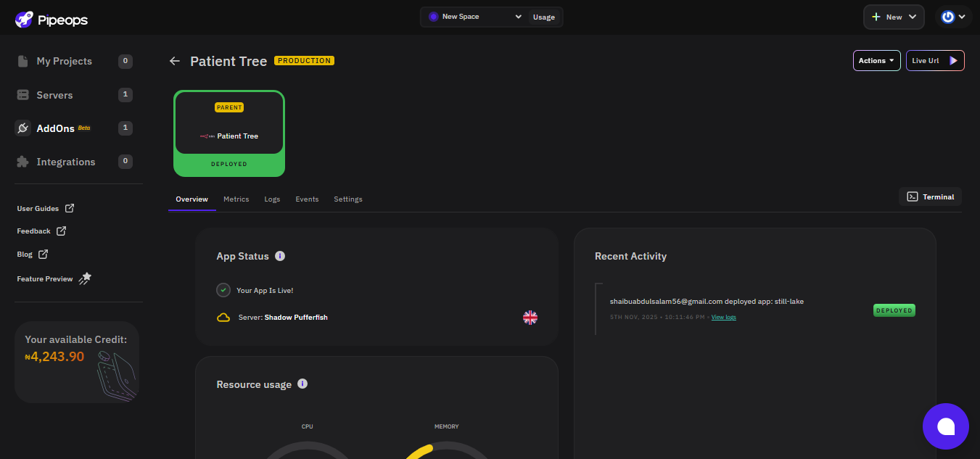Click the AddOns plug icon
This screenshot has height=459, width=980.
tap(22, 128)
